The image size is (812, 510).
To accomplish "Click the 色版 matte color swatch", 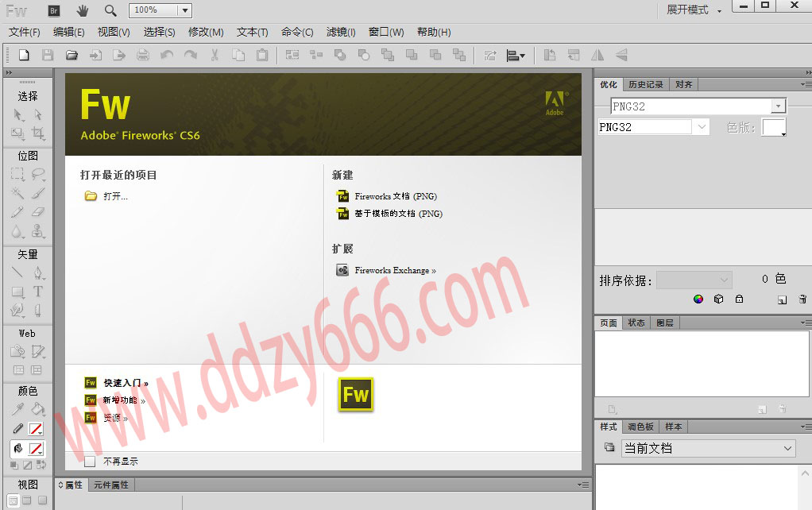I will [774, 127].
